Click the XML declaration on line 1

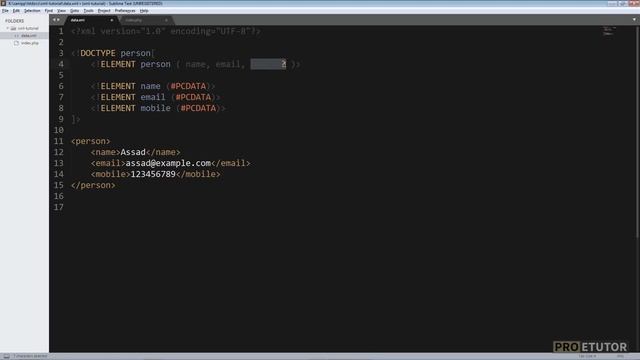[x=166, y=31]
